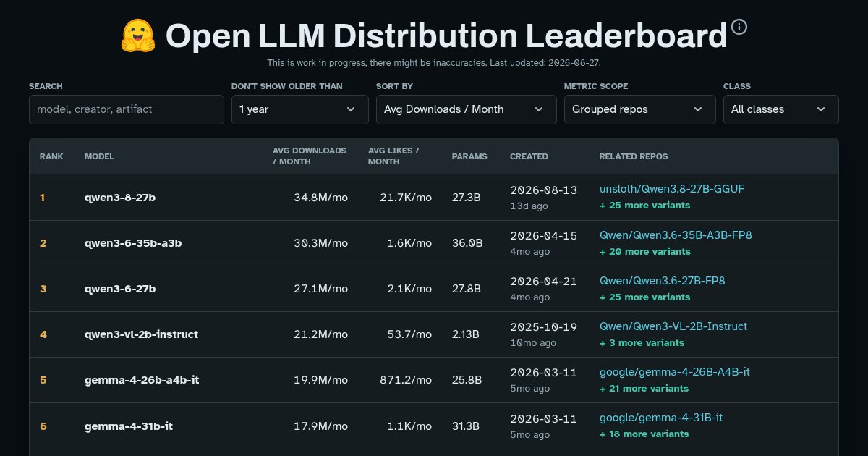Focus the model, creator, artifact search field
The width and height of the screenshot is (868, 456).
127,109
